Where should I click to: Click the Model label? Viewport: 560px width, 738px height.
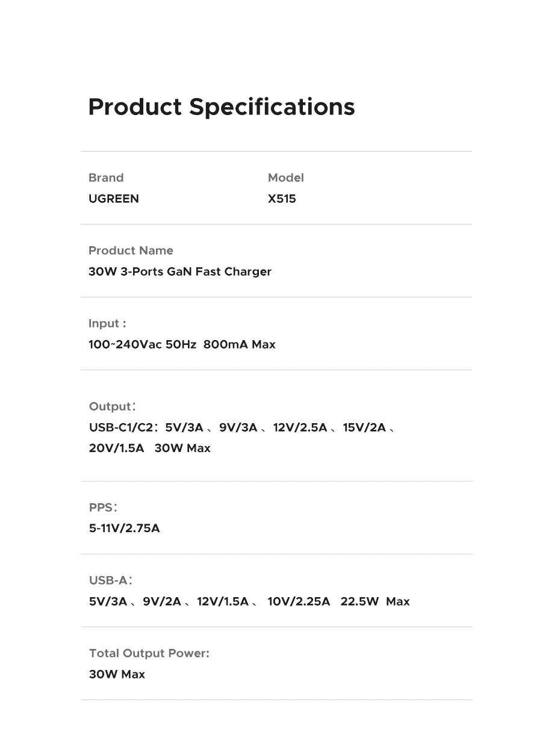[x=285, y=178]
